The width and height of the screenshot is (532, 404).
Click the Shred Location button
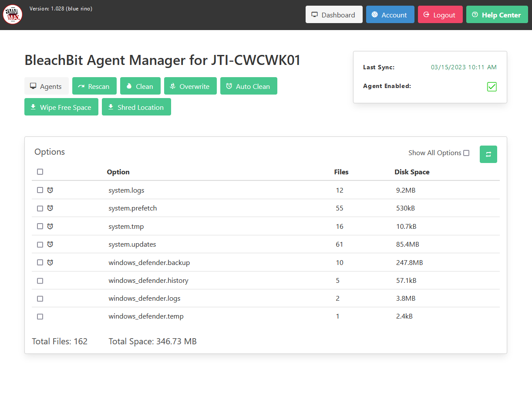tap(136, 107)
